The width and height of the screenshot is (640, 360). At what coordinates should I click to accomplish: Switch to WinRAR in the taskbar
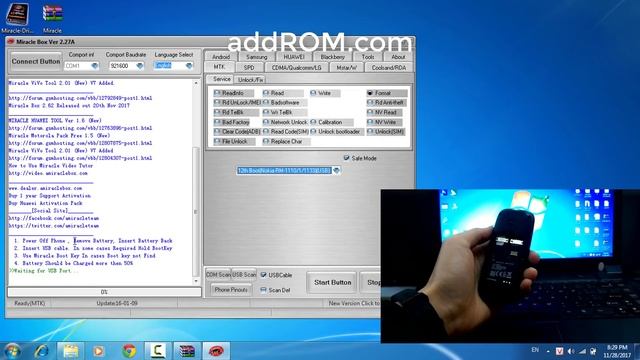[x=187, y=351]
